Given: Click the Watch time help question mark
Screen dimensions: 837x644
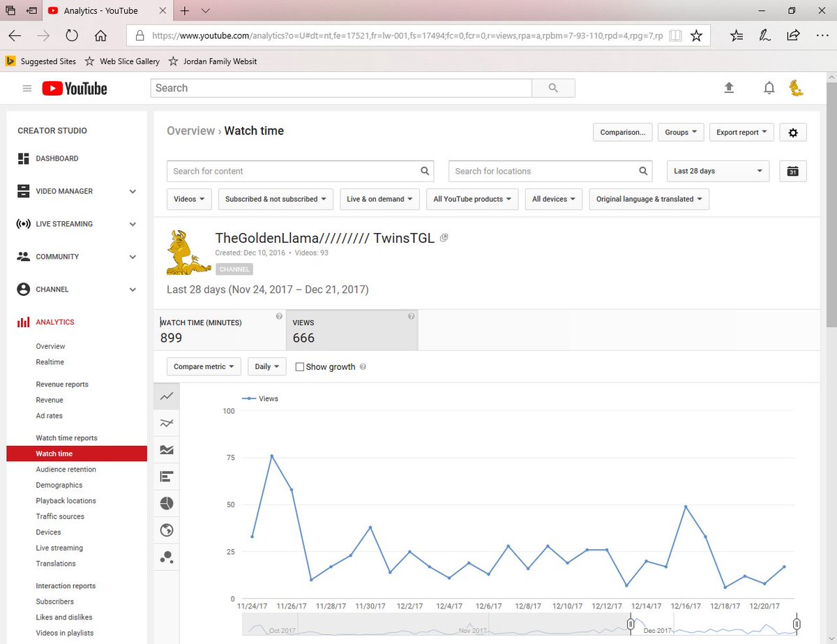Looking at the screenshot, I should pyautogui.click(x=279, y=317).
